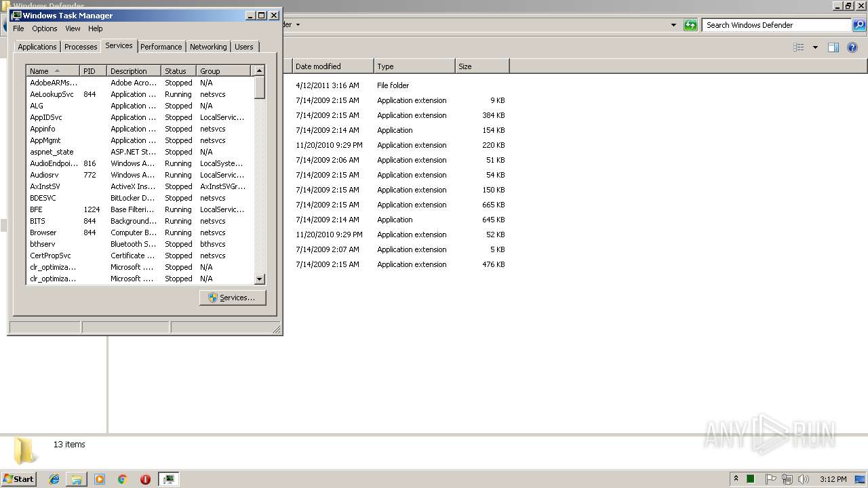Select the BDESVC service row
This screenshot has width=868, height=488.
point(140,198)
